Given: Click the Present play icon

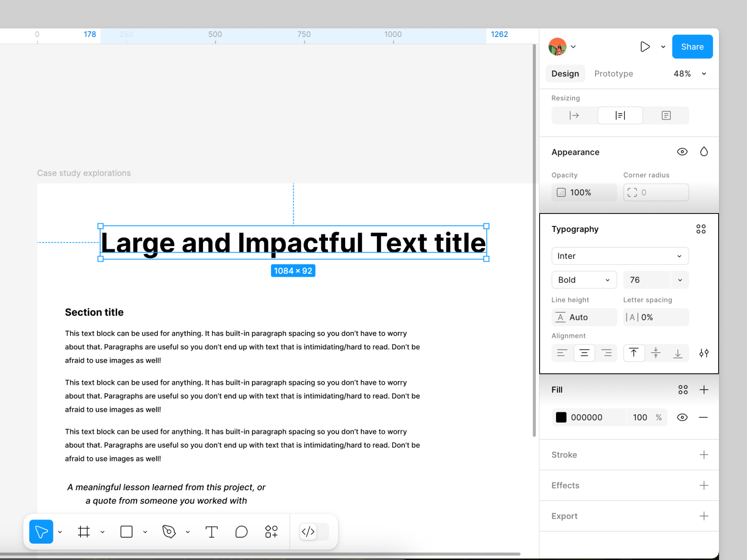Looking at the screenshot, I should (x=645, y=47).
